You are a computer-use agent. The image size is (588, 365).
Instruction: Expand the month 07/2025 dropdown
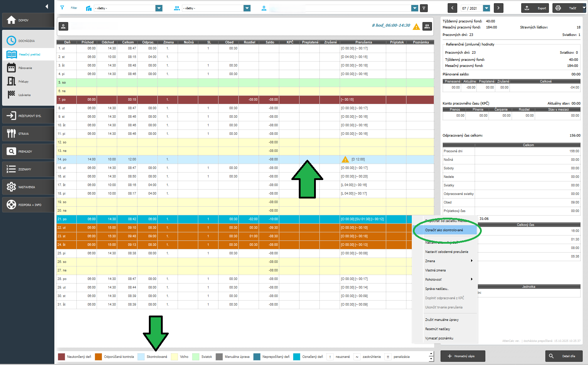487,8
